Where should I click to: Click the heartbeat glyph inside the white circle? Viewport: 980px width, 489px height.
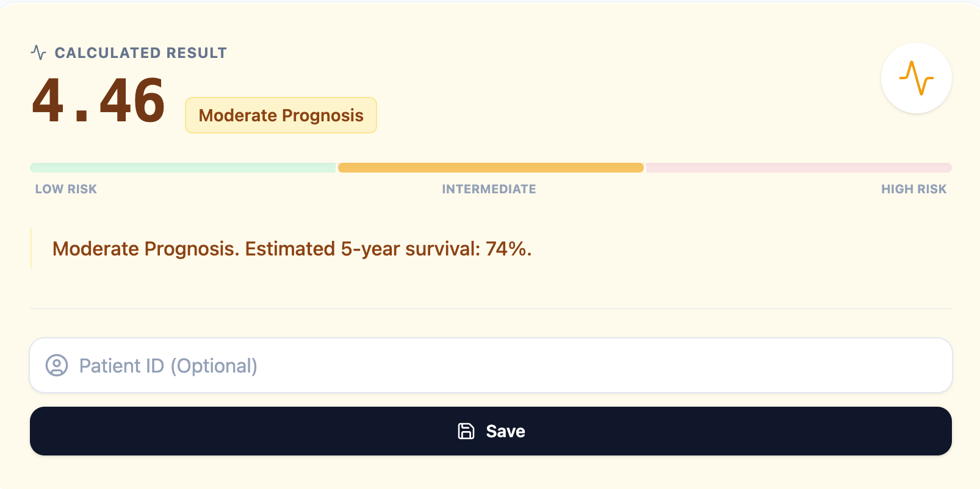(916, 77)
